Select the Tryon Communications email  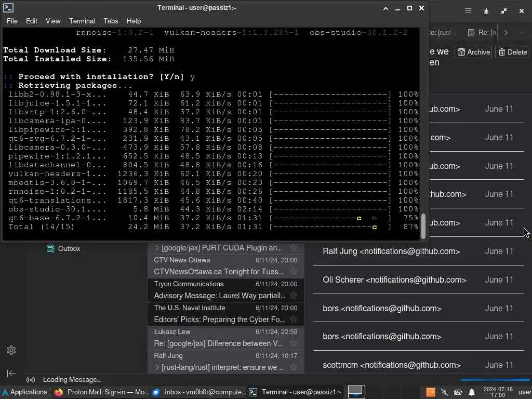[x=226, y=290]
